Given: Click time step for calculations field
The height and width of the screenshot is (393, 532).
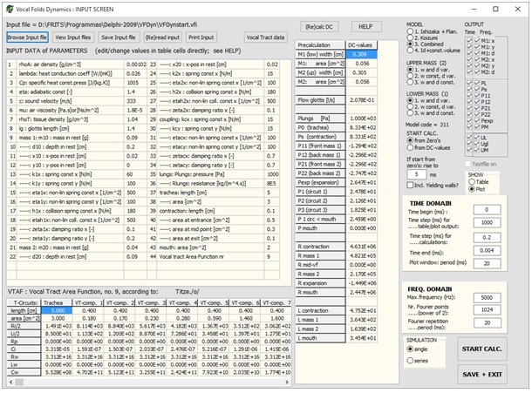Looking at the screenshot, I should [487, 237].
